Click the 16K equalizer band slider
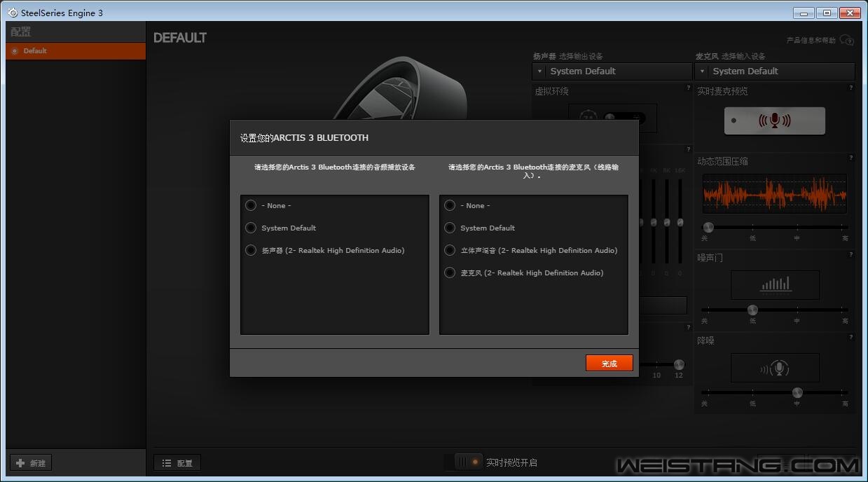 680,222
